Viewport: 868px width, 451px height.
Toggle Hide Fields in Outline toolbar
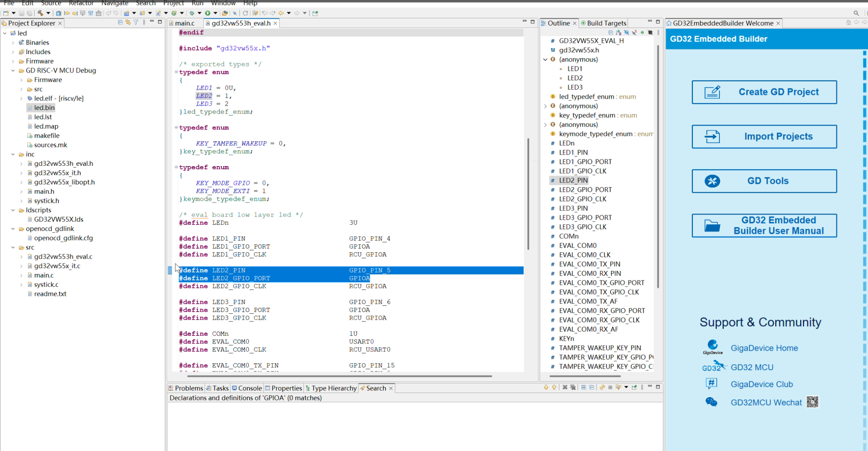point(626,33)
